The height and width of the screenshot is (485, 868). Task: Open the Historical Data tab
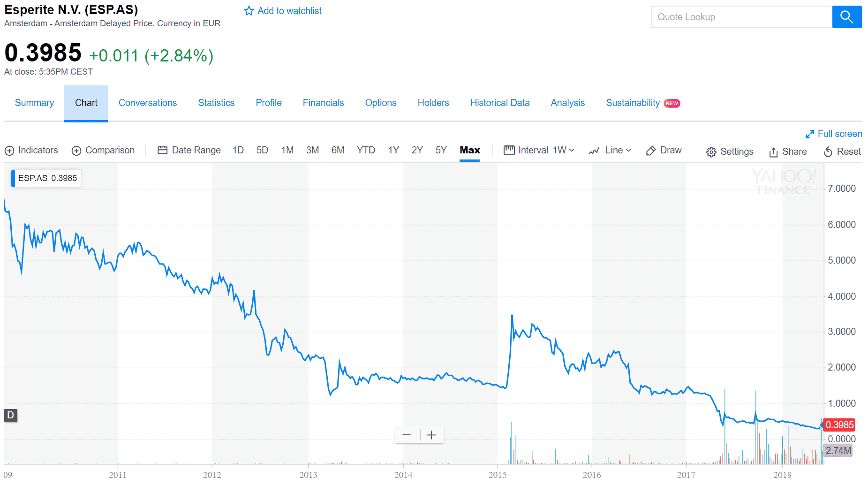(499, 103)
